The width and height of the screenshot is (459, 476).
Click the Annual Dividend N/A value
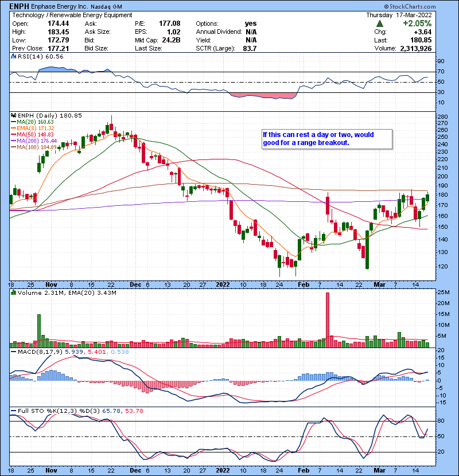pyautogui.click(x=251, y=32)
